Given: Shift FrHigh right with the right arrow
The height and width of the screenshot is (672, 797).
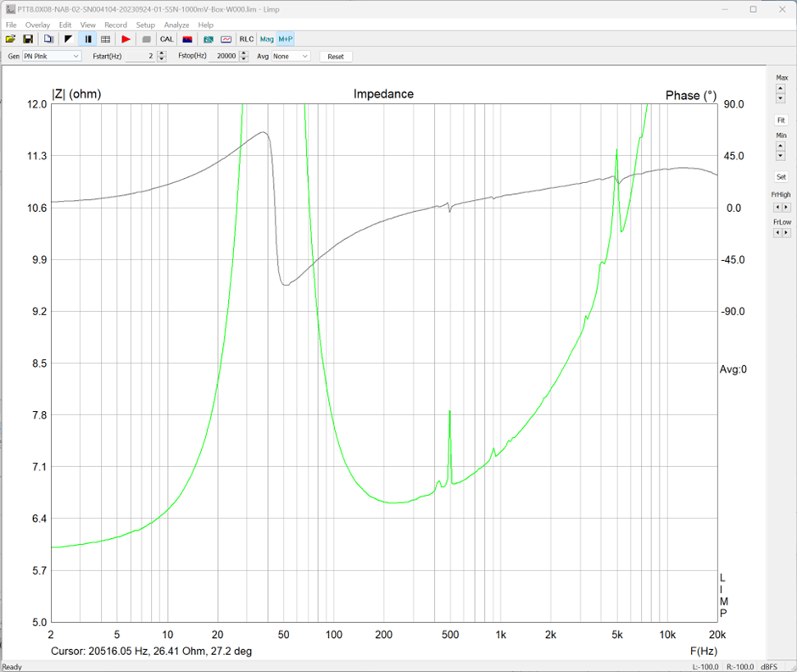Looking at the screenshot, I should 786,208.
